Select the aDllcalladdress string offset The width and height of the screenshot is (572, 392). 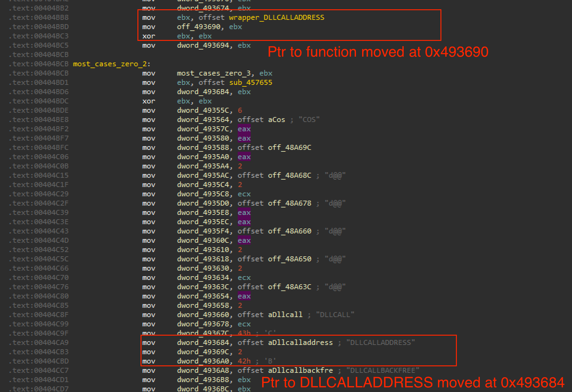(x=300, y=343)
